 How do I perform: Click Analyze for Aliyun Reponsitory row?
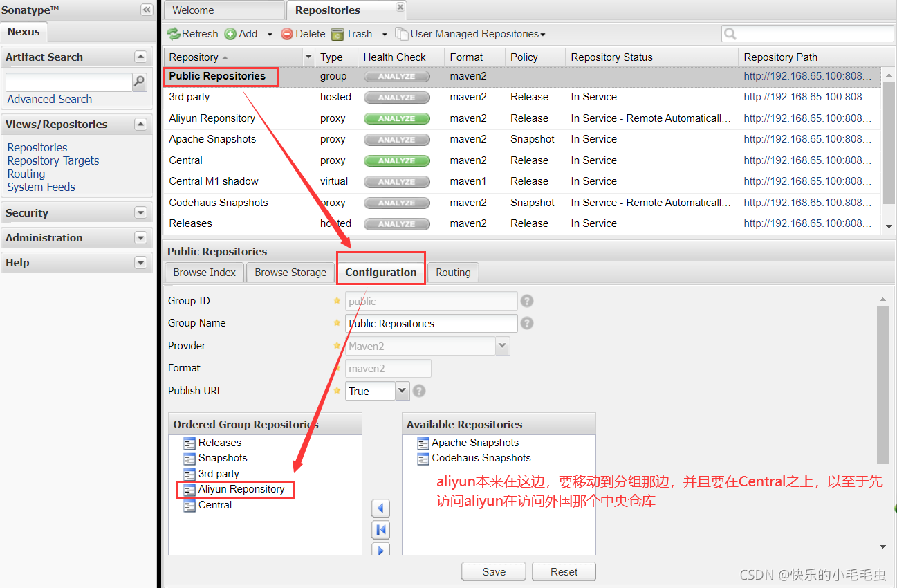coord(397,119)
